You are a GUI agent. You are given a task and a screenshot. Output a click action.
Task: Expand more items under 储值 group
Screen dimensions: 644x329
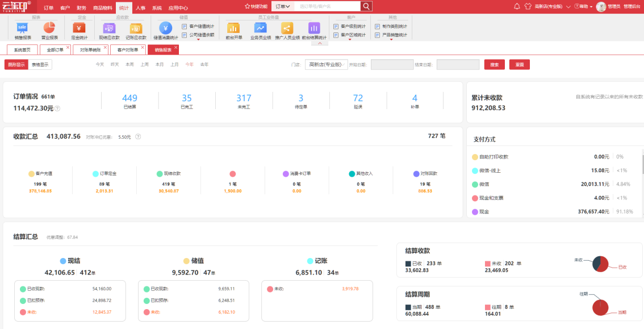198,40
